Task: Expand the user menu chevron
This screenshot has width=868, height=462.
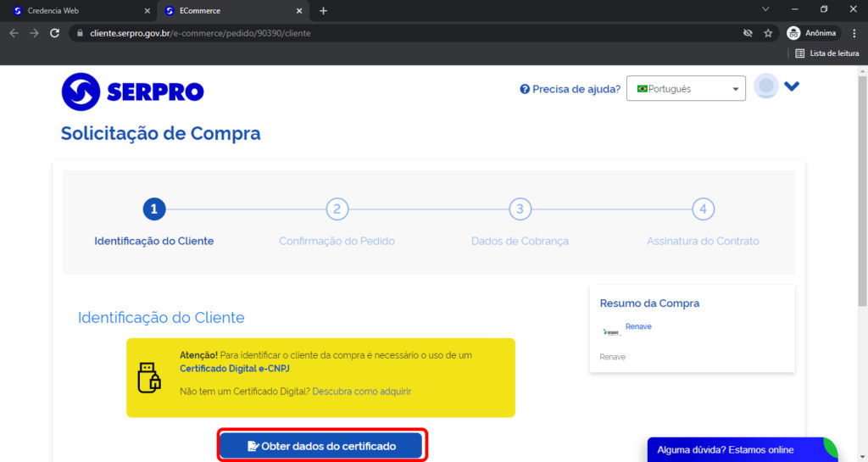Action: [x=792, y=86]
